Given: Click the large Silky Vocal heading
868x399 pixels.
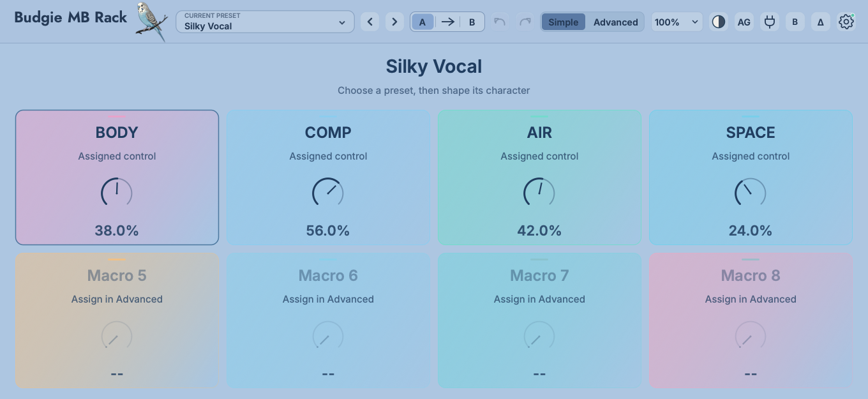Looking at the screenshot, I should pyautogui.click(x=434, y=66).
